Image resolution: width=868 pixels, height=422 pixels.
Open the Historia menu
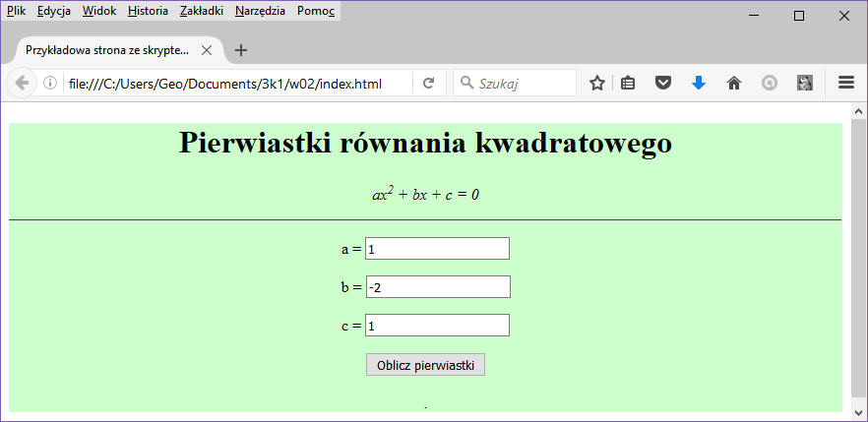coord(148,11)
